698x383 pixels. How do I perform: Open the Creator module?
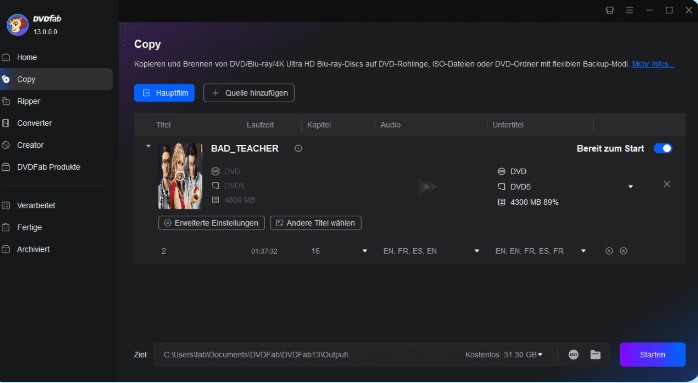(x=30, y=145)
